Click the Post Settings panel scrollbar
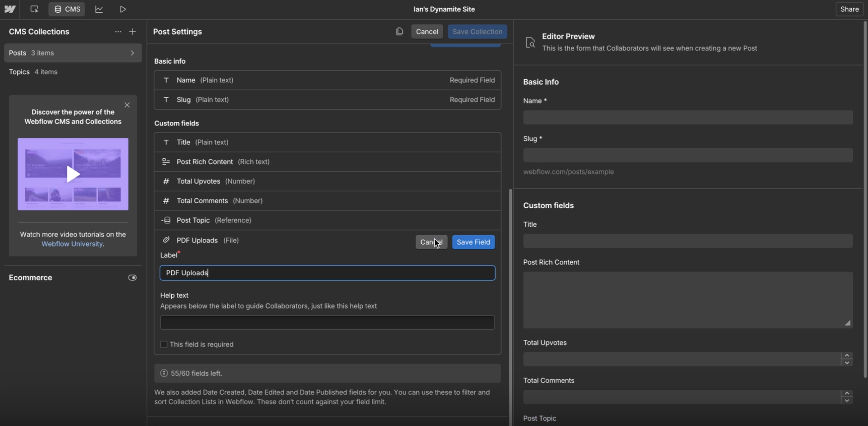 510,307
